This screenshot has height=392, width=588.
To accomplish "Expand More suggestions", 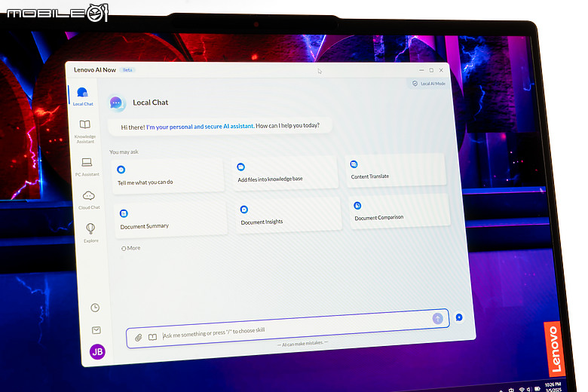I will [131, 248].
